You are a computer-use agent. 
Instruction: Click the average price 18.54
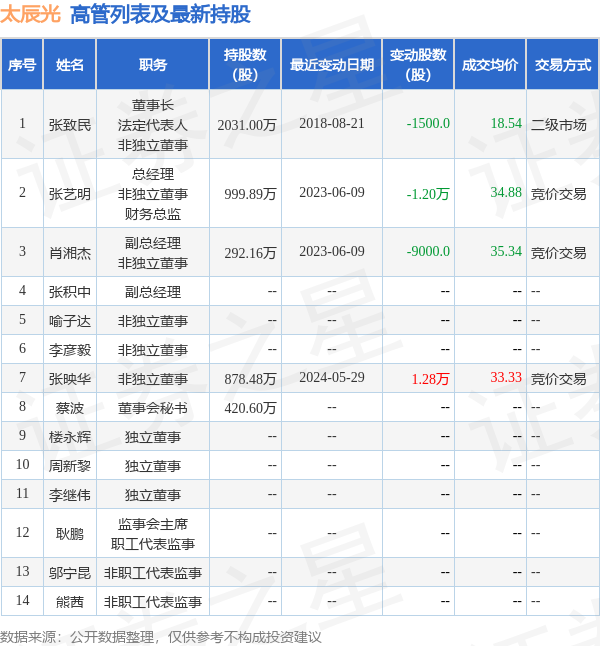pos(506,123)
